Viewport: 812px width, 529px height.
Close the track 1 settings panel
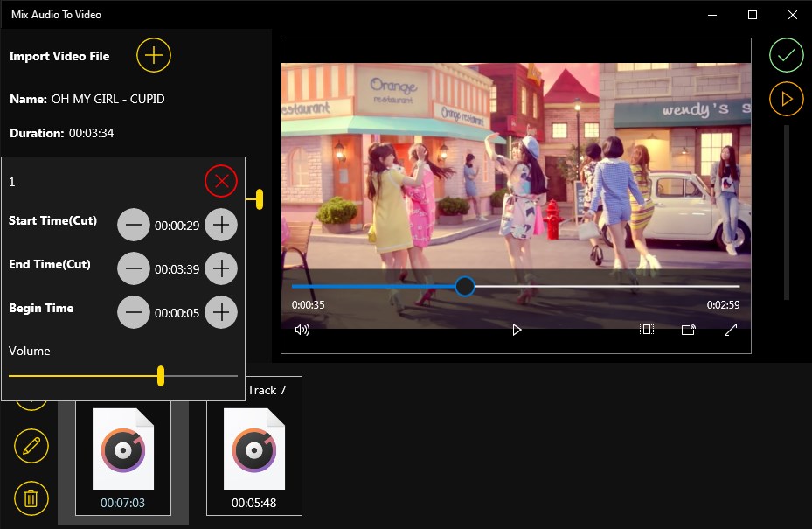click(x=221, y=181)
